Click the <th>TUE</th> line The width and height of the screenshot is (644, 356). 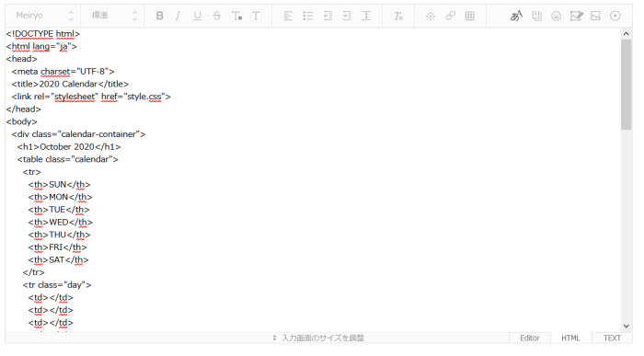point(59,210)
